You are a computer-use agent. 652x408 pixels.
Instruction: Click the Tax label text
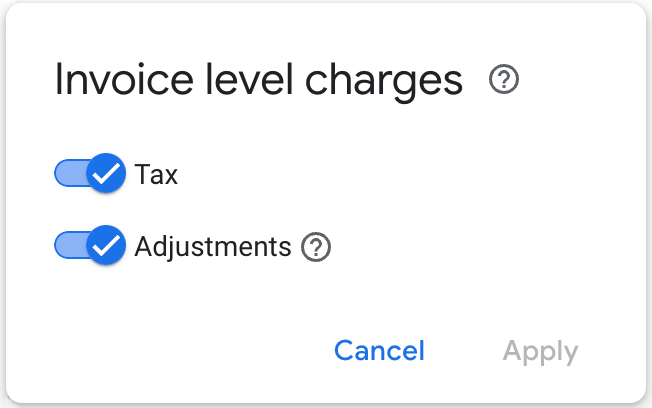[x=156, y=175]
